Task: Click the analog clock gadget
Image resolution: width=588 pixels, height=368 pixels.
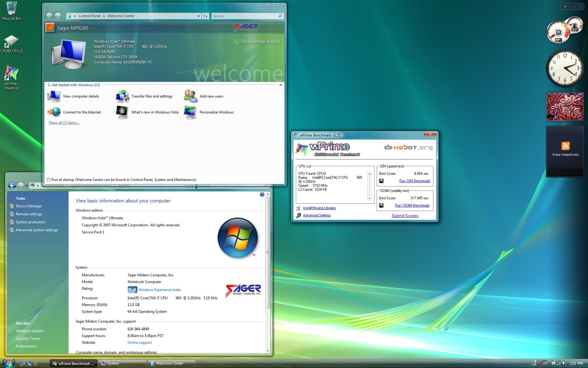Action: click(x=565, y=68)
